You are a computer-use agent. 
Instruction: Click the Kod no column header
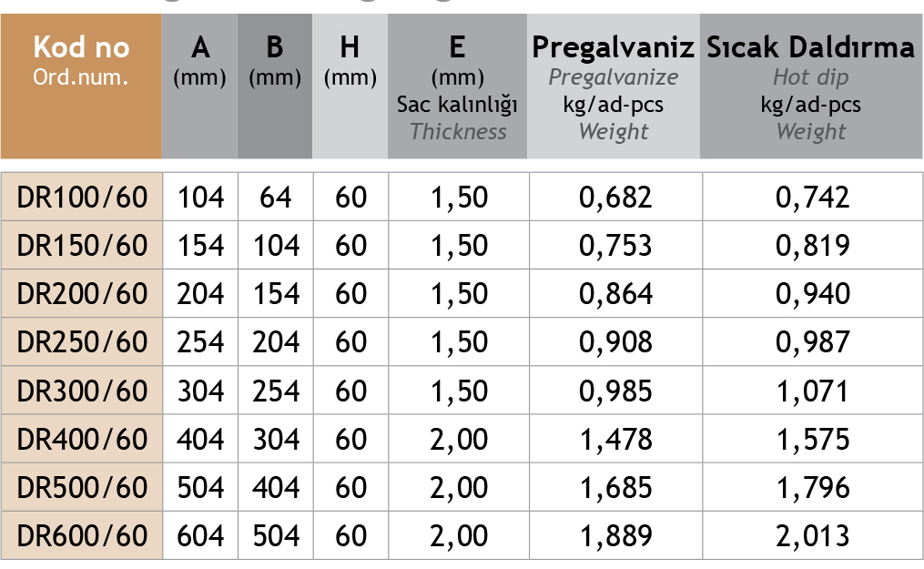[x=81, y=60]
